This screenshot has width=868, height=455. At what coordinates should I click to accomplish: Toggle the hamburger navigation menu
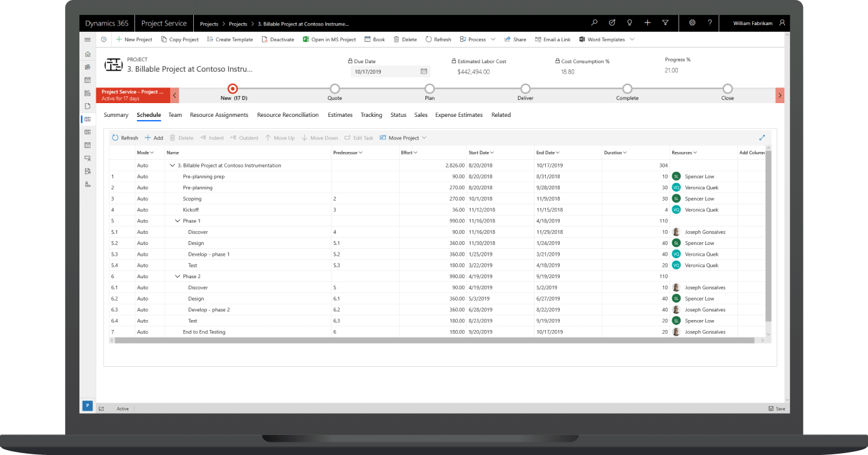point(88,39)
